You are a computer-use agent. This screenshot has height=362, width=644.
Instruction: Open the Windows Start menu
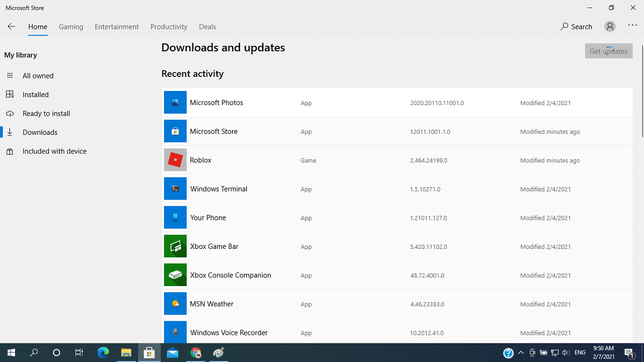click(11, 352)
